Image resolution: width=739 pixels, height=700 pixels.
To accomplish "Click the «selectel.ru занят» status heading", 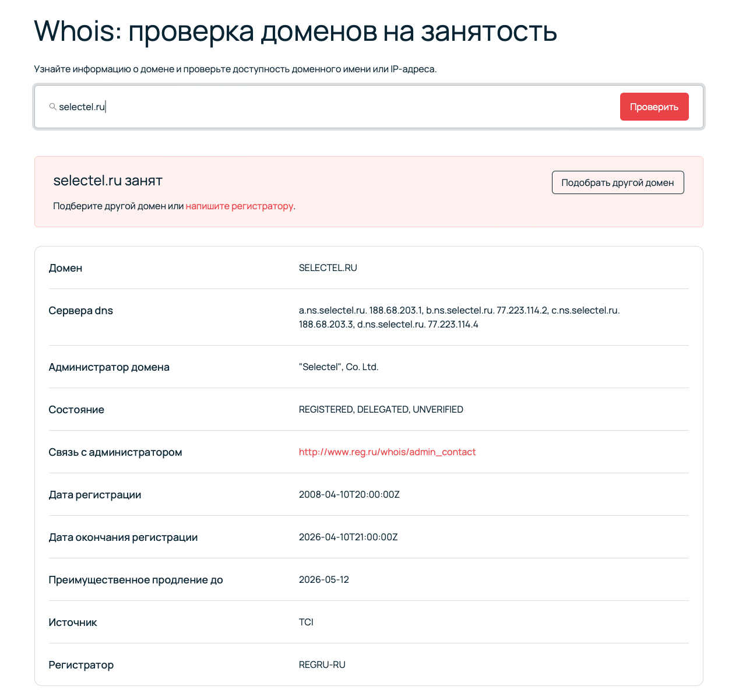I will pos(108,180).
